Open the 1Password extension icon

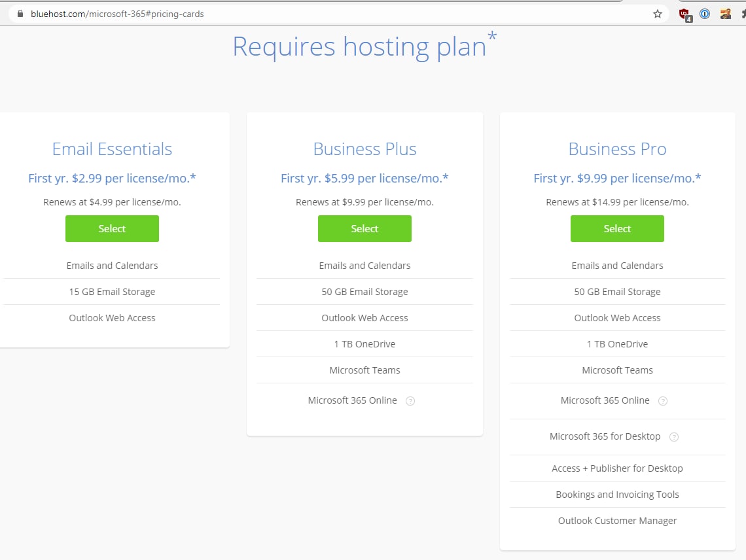(x=705, y=14)
